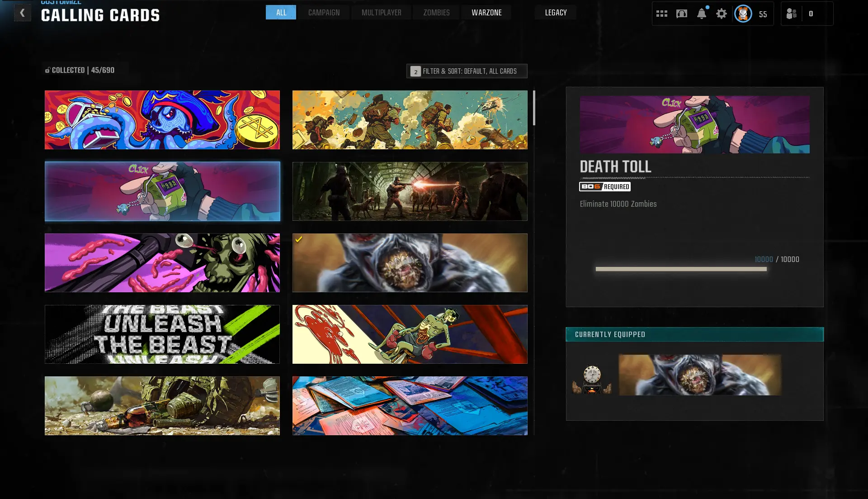Image resolution: width=868 pixels, height=499 pixels.
Task: Click the player profile avatar
Action: (743, 14)
